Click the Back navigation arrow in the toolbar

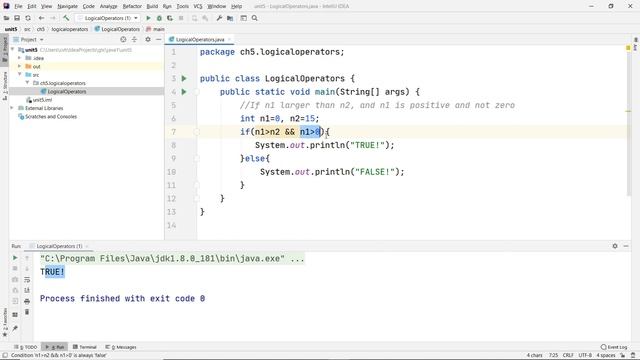point(41,18)
